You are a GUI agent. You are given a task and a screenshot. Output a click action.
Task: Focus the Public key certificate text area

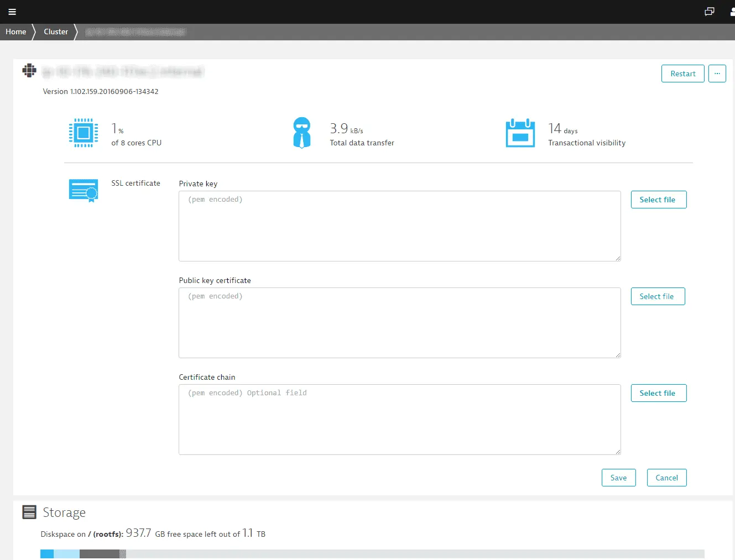point(399,323)
